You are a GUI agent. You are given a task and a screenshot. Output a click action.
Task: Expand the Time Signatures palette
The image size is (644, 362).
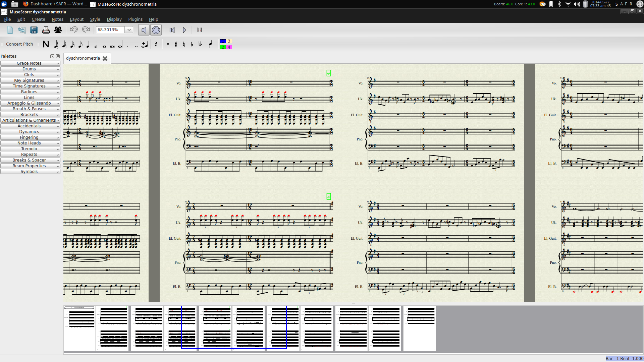coord(30,86)
